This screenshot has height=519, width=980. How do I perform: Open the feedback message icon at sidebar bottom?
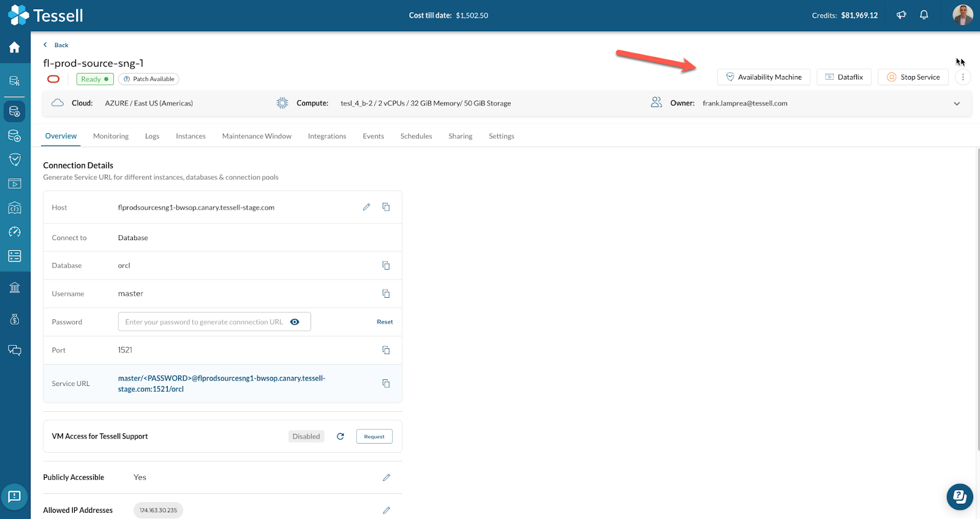[15, 496]
